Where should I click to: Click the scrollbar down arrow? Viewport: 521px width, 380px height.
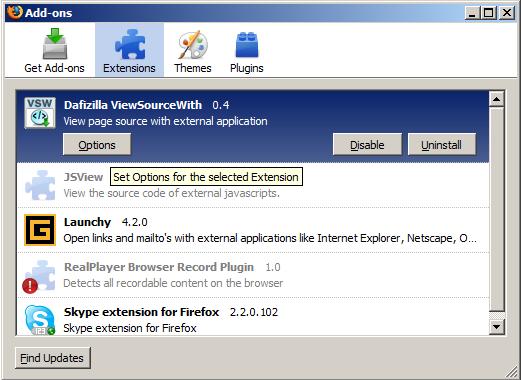[x=497, y=327]
